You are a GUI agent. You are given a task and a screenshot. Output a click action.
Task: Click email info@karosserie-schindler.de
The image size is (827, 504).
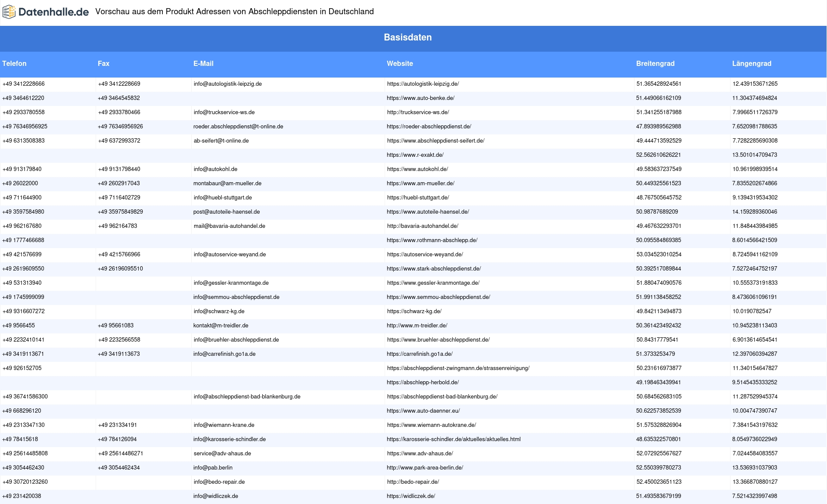229,439
